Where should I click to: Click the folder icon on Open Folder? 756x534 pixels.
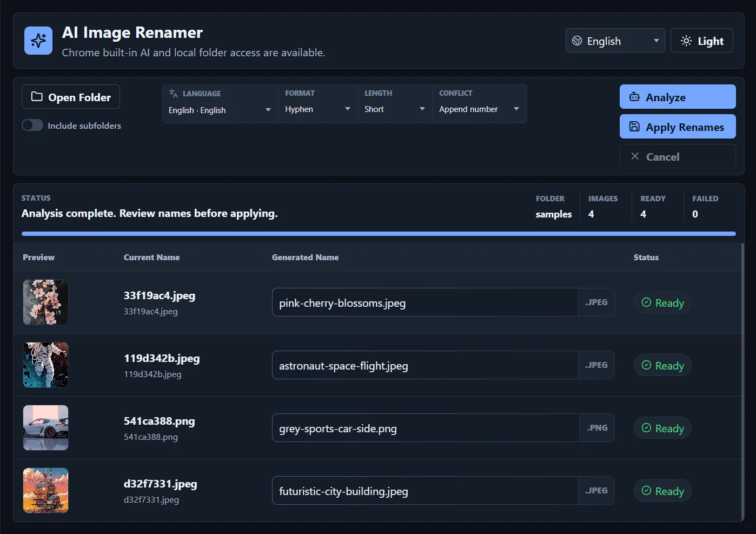click(x=37, y=97)
